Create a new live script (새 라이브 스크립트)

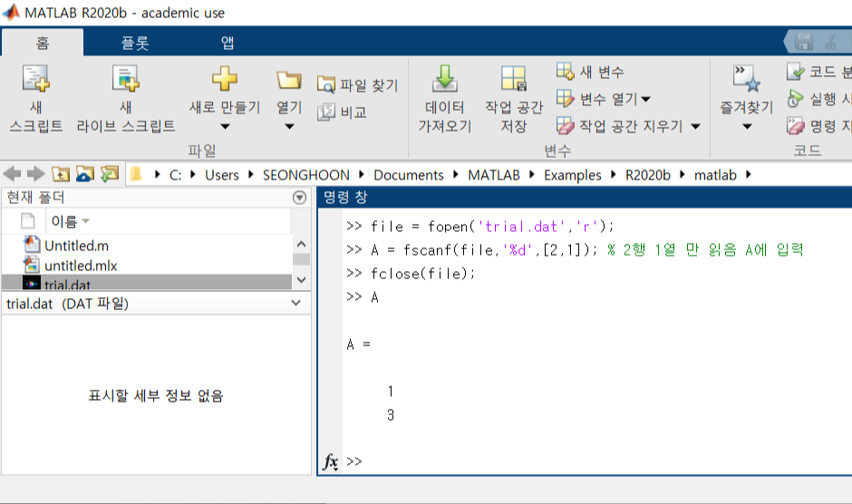(x=125, y=98)
